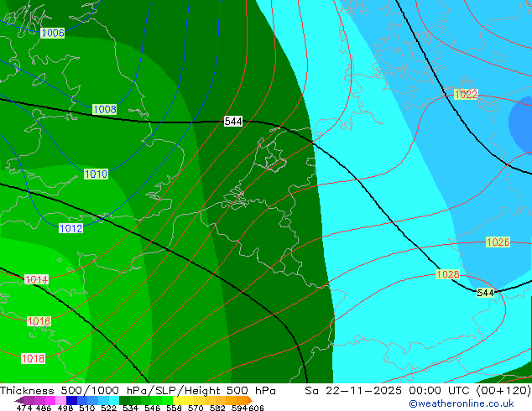
Task: Click the 1010 isobar label
Action: point(96,174)
